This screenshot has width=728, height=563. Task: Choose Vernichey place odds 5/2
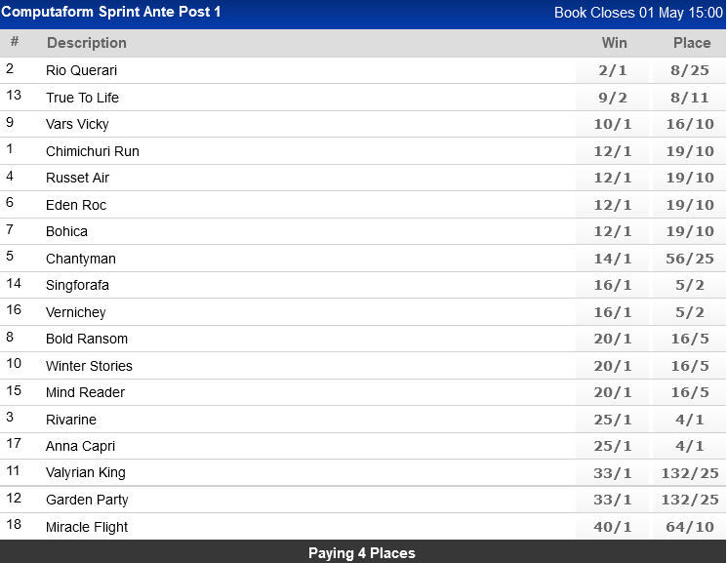692,312
